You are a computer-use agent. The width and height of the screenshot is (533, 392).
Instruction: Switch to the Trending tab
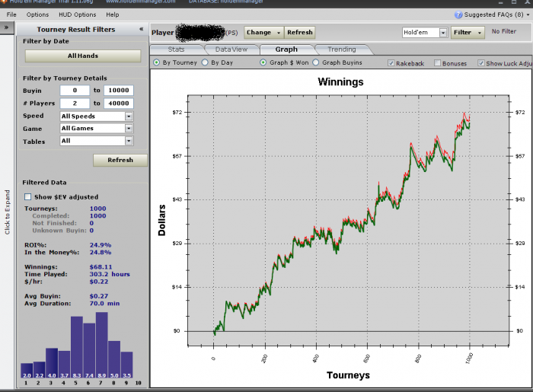(341, 49)
